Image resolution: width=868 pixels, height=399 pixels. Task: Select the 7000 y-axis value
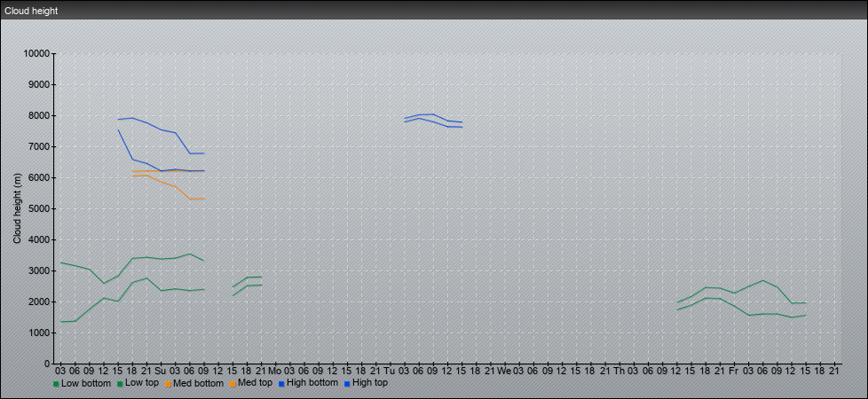(39, 146)
